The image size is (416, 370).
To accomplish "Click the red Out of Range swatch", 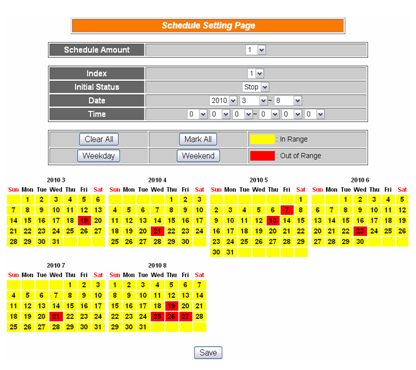I will [x=262, y=156].
